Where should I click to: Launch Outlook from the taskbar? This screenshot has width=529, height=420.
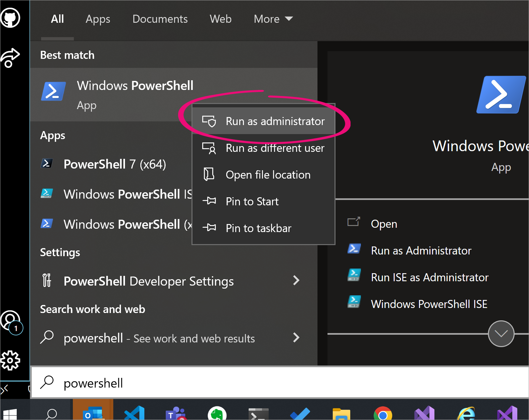(93, 413)
